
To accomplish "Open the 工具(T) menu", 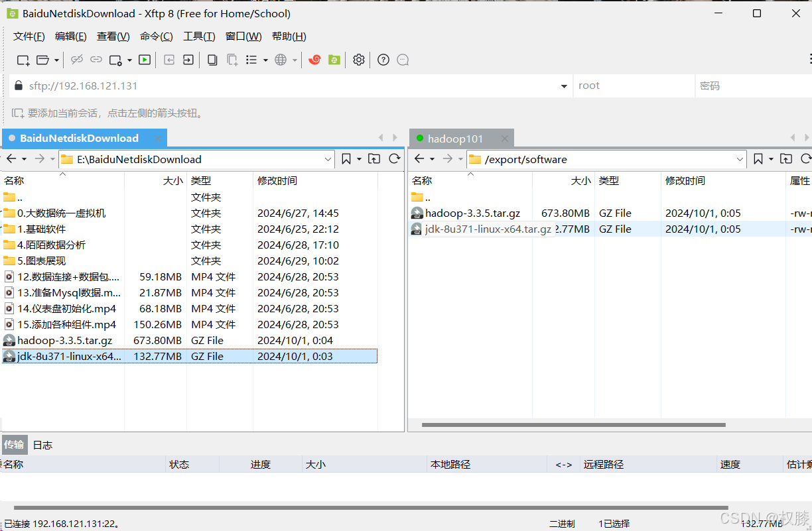I will click(x=199, y=36).
